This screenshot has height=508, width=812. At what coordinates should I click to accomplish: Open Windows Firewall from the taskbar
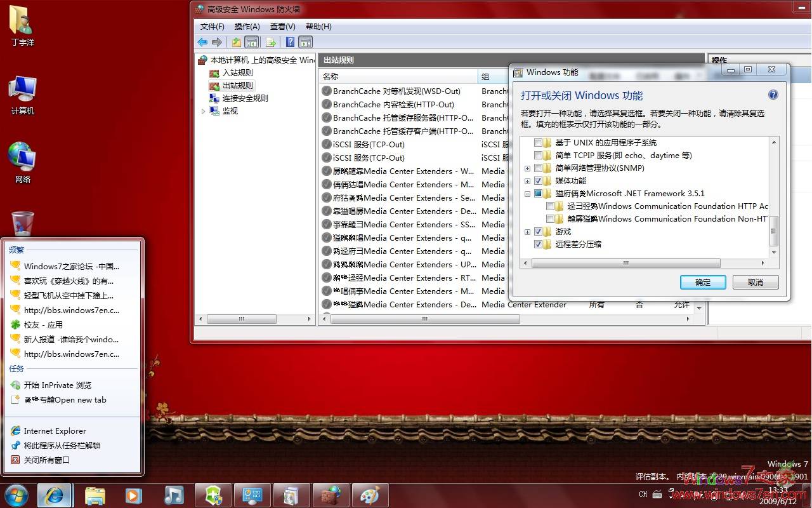tap(331, 495)
